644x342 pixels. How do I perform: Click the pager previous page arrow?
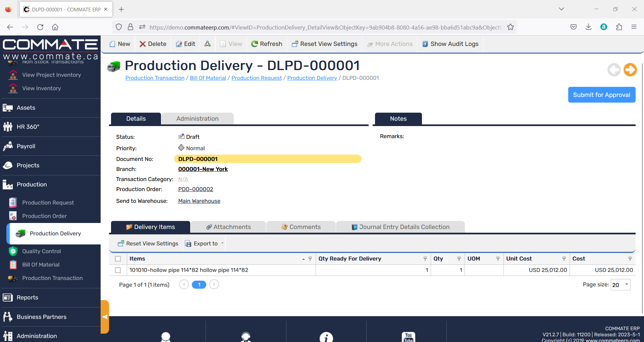coord(184,285)
